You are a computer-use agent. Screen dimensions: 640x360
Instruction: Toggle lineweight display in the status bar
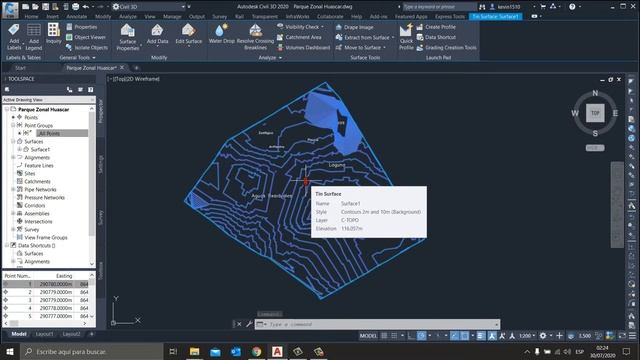point(481,336)
